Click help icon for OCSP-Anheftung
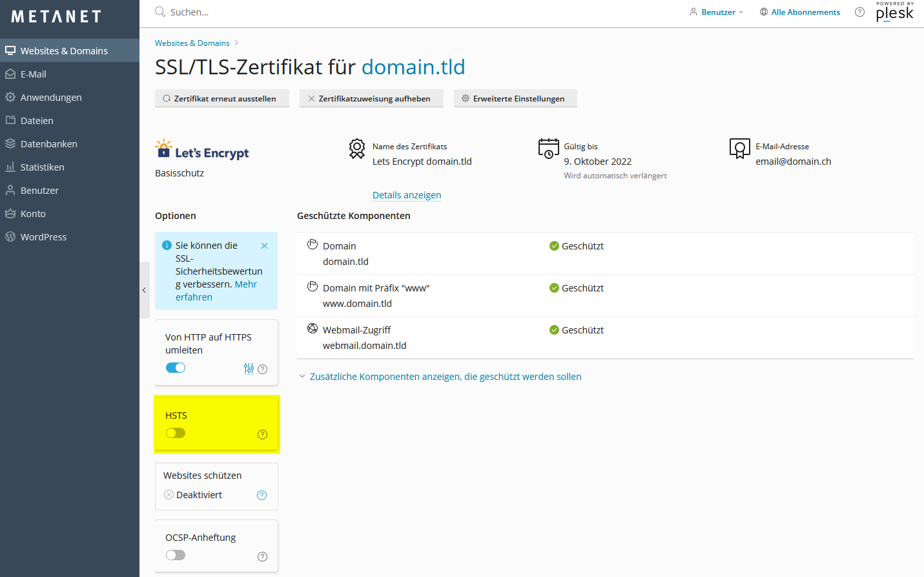The width and height of the screenshot is (924, 577). [262, 556]
